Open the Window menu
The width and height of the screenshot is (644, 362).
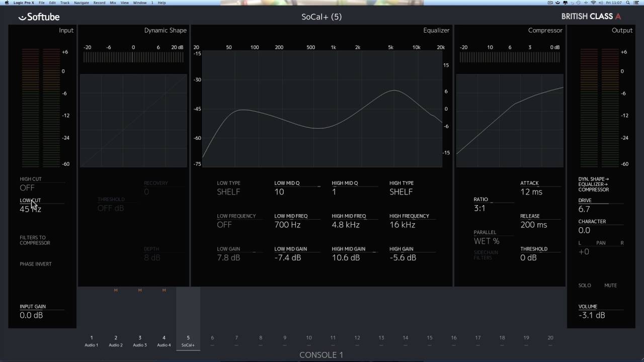pos(140,3)
